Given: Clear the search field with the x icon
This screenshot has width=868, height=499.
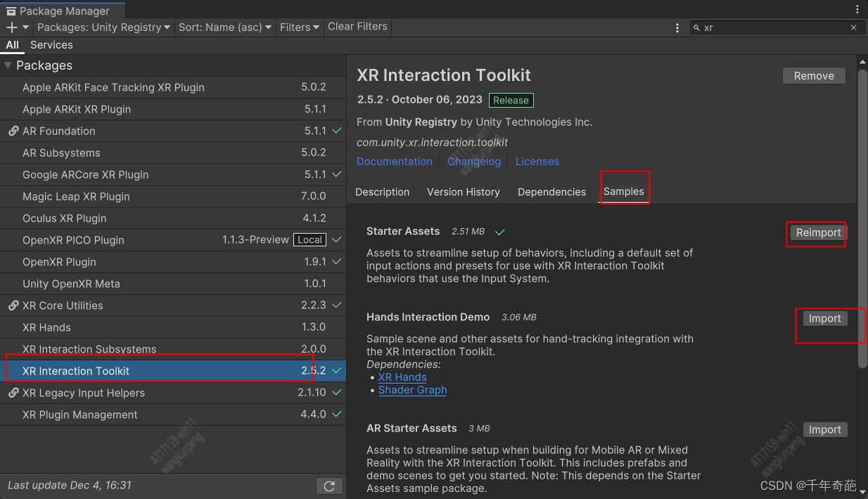Looking at the screenshot, I should [854, 27].
